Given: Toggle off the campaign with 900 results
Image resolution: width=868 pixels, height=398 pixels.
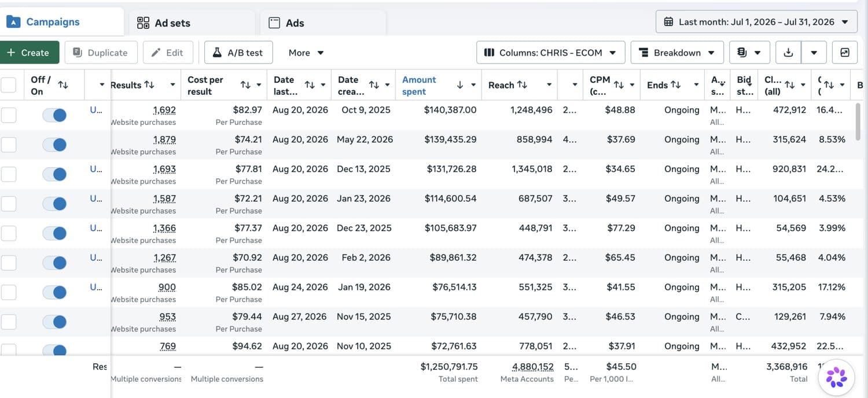Looking at the screenshot, I should tap(54, 292).
